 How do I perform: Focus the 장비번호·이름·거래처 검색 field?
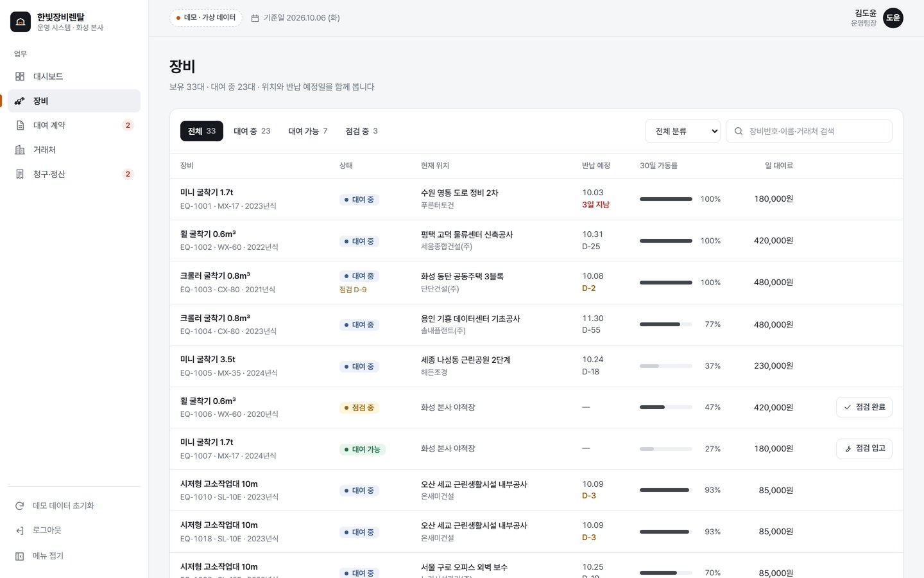pyautogui.click(x=809, y=131)
